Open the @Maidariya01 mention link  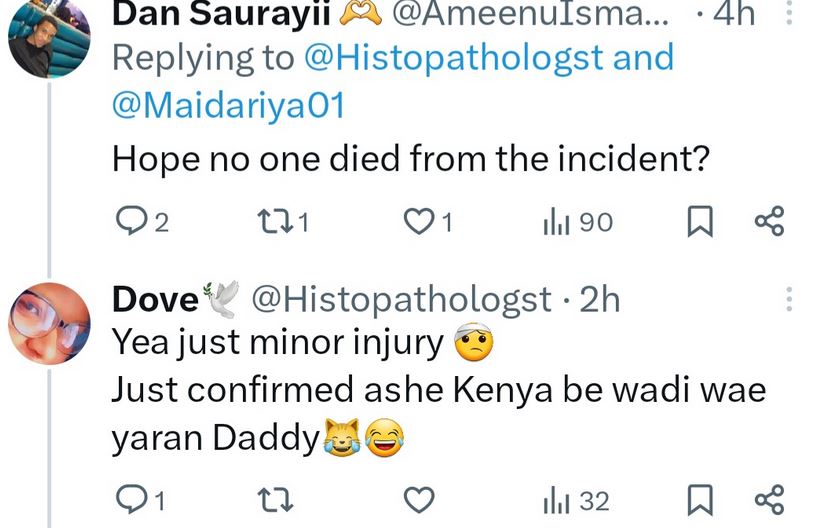[x=228, y=105]
